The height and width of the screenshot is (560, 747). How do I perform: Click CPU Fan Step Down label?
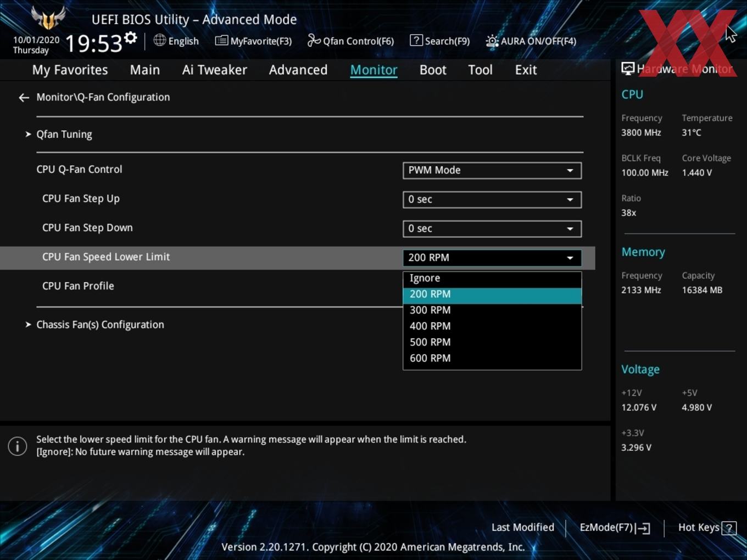click(87, 228)
